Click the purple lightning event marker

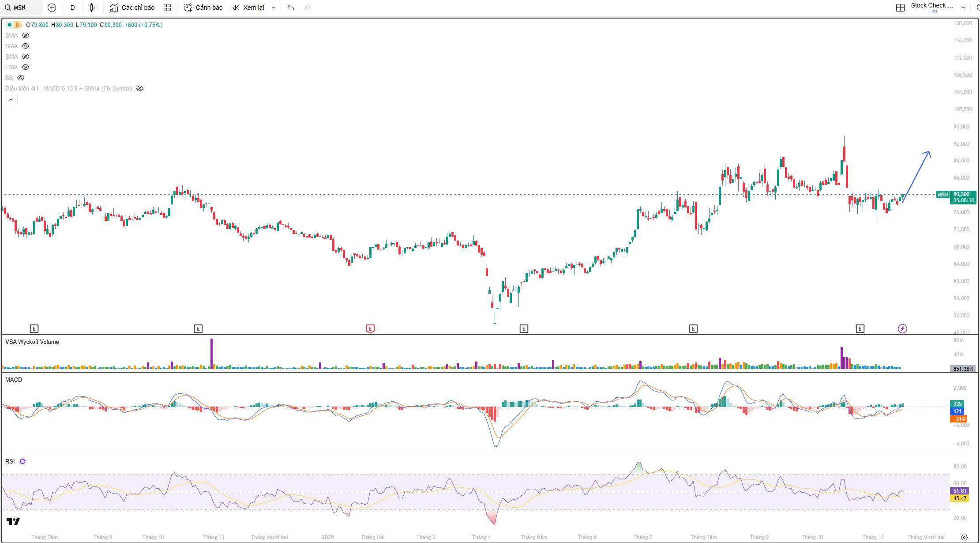[902, 328]
